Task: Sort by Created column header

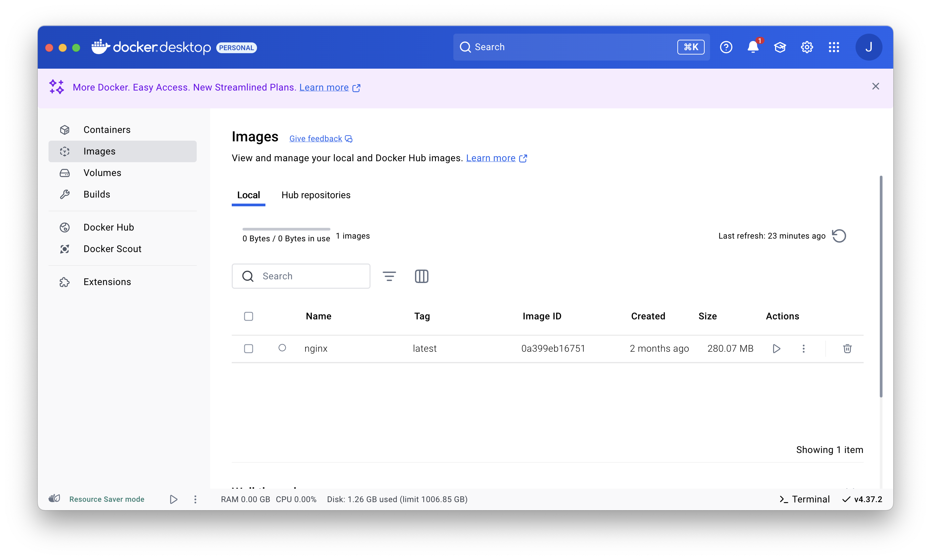Action: point(648,316)
